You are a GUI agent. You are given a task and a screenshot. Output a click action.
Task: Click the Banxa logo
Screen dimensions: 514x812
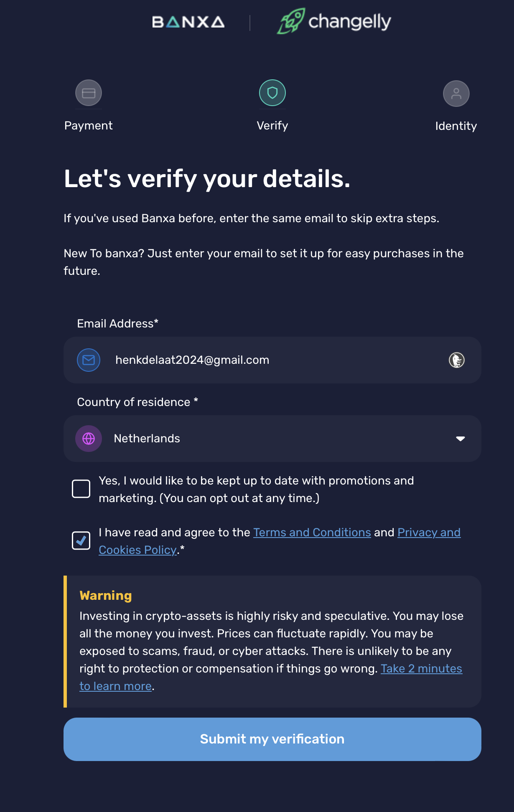[x=188, y=22]
